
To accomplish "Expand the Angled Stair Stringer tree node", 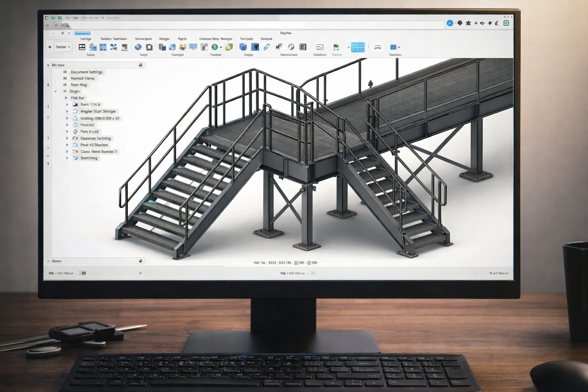I will point(67,111).
